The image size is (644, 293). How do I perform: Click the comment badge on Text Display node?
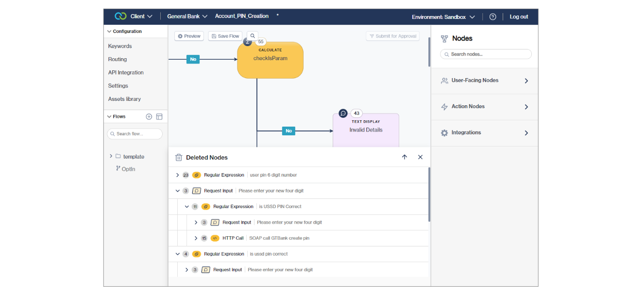pyautogui.click(x=343, y=113)
